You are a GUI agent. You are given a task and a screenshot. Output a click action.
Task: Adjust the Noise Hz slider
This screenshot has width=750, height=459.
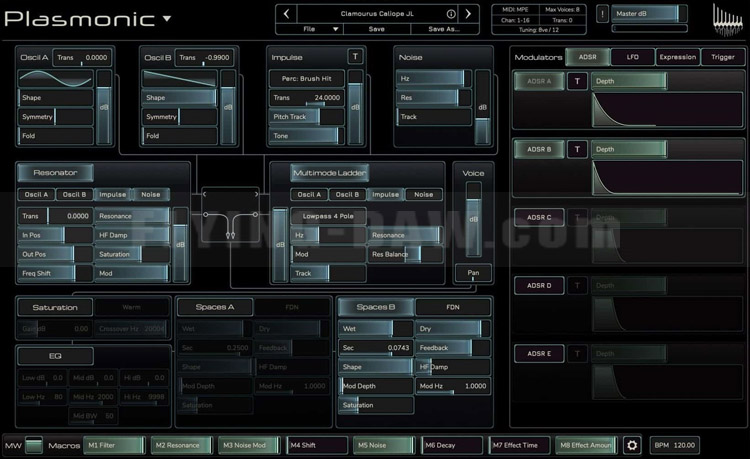[433, 78]
